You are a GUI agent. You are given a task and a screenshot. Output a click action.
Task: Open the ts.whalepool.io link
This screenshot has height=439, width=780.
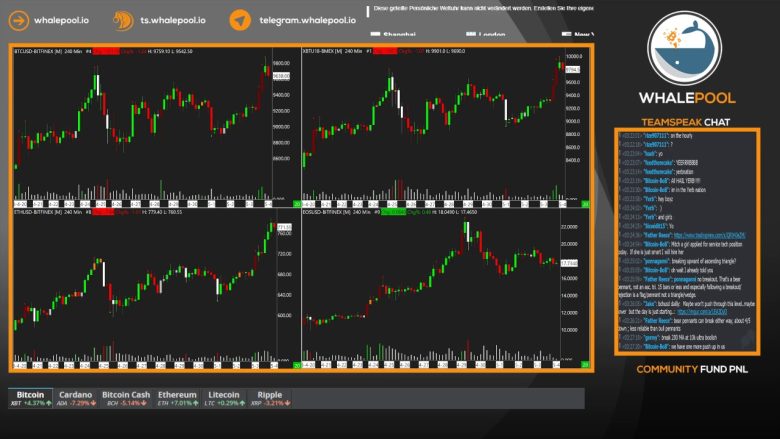pyautogui.click(x=174, y=20)
